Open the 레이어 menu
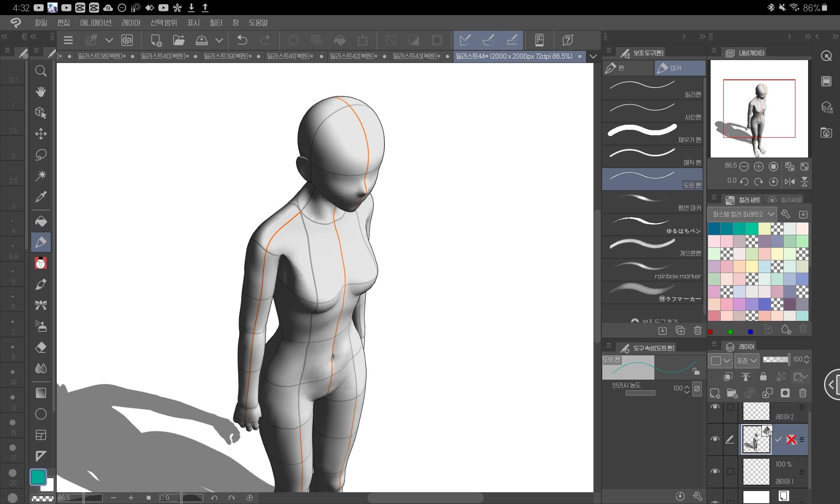 [x=131, y=23]
